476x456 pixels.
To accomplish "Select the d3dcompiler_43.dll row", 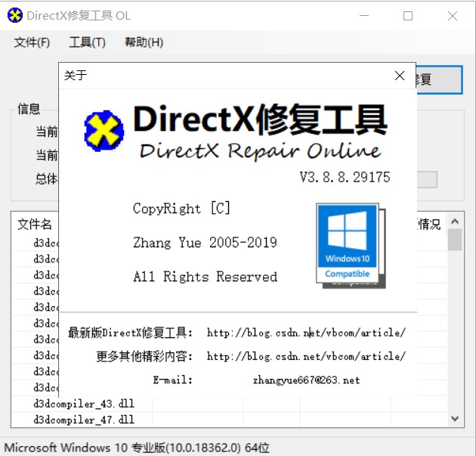I will point(229,404).
